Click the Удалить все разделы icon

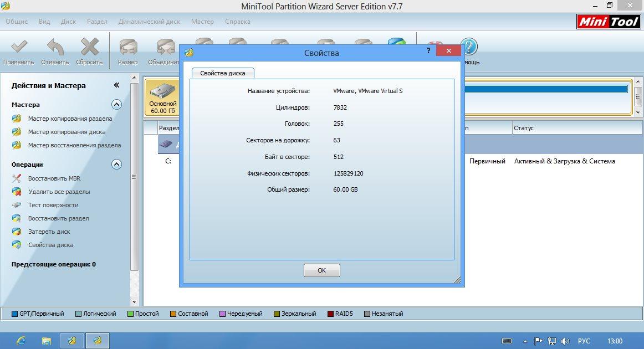coord(17,192)
